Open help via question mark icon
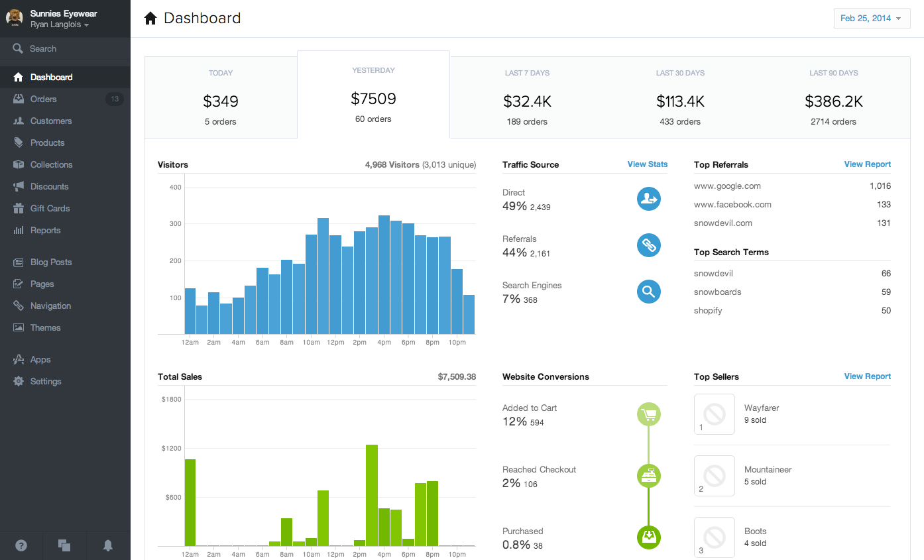Viewport: 924px width, 560px height. tap(21, 545)
